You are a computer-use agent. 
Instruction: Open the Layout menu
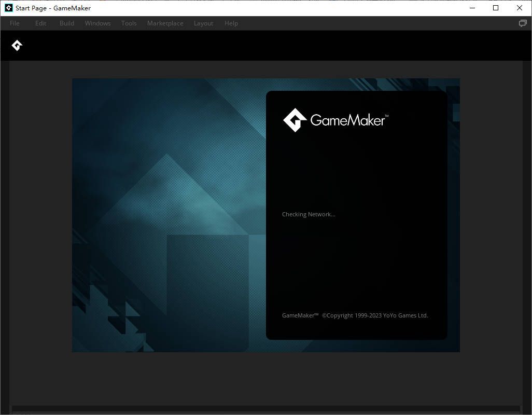[203, 23]
